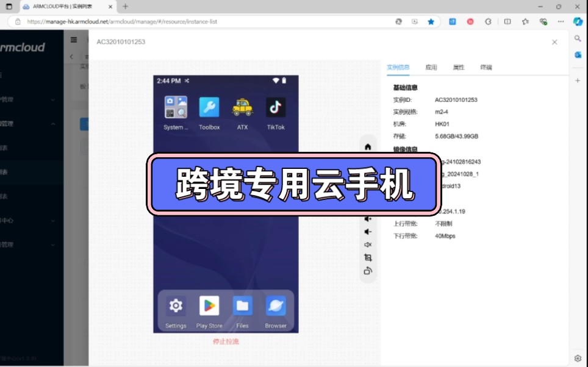
Task: Close the AC32010101253 instance panel
Action: 554,42
